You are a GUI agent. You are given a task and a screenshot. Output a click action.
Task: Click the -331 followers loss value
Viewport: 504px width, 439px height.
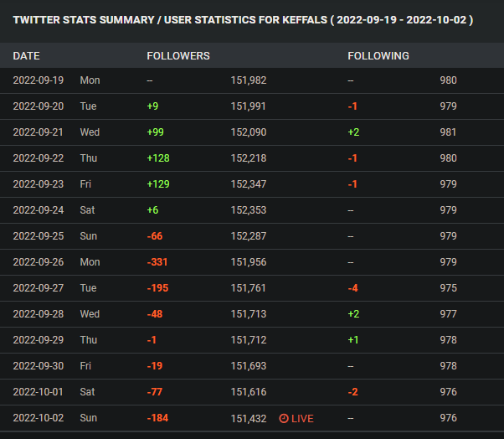[x=157, y=262]
